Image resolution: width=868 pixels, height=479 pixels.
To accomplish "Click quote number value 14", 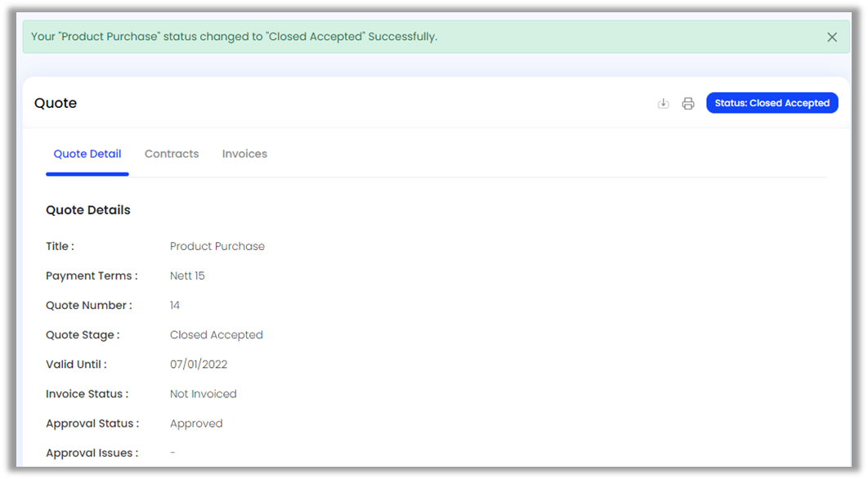I will click(175, 305).
